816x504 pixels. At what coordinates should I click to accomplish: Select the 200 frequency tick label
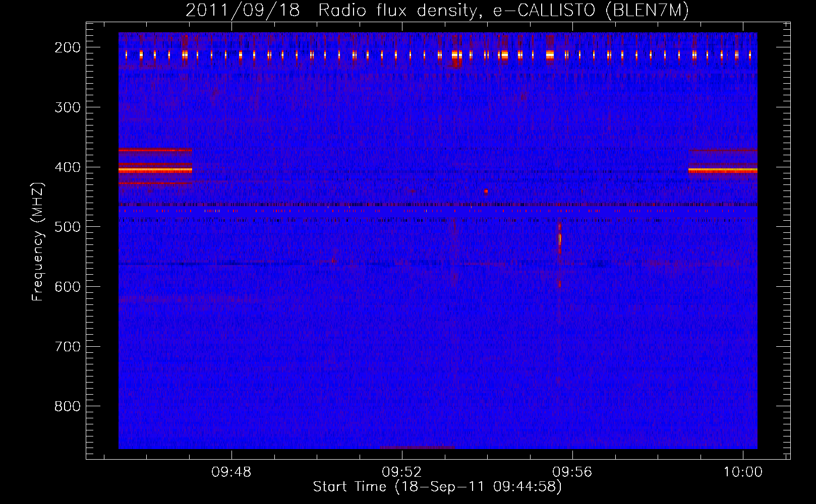[67, 47]
